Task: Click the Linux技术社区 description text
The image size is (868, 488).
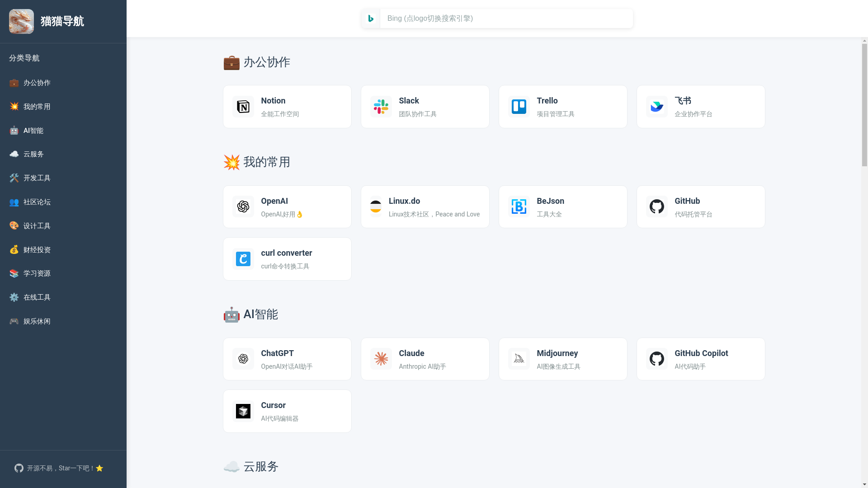Action: coord(434,215)
